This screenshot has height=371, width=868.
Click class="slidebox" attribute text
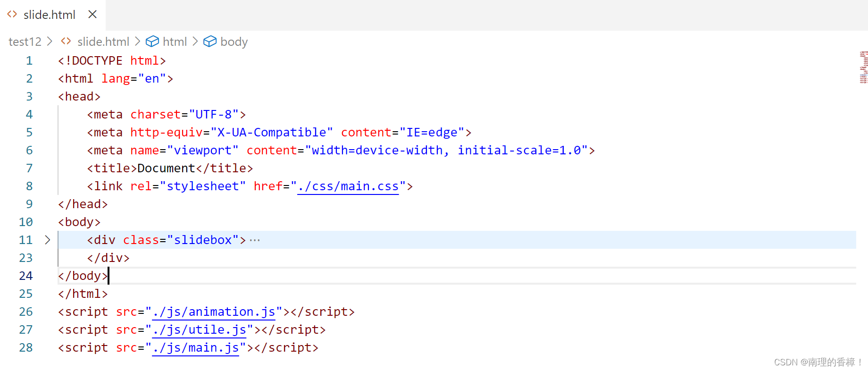(181, 240)
